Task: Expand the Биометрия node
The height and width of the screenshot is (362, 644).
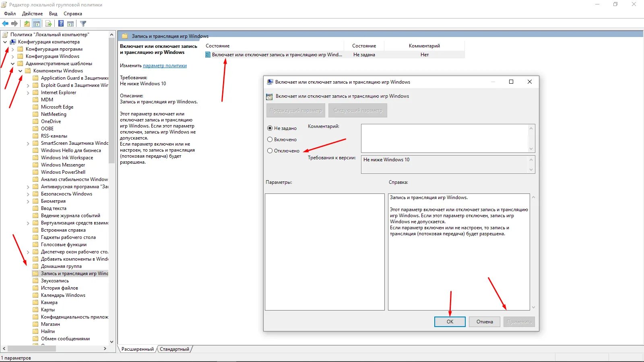Action: (28, 201)
